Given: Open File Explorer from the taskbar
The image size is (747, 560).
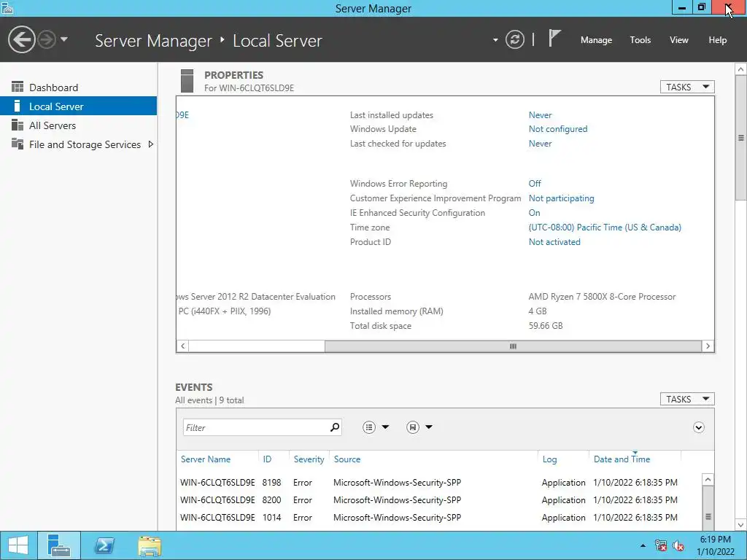Looking at the screenshot, I should coord(150,545).
